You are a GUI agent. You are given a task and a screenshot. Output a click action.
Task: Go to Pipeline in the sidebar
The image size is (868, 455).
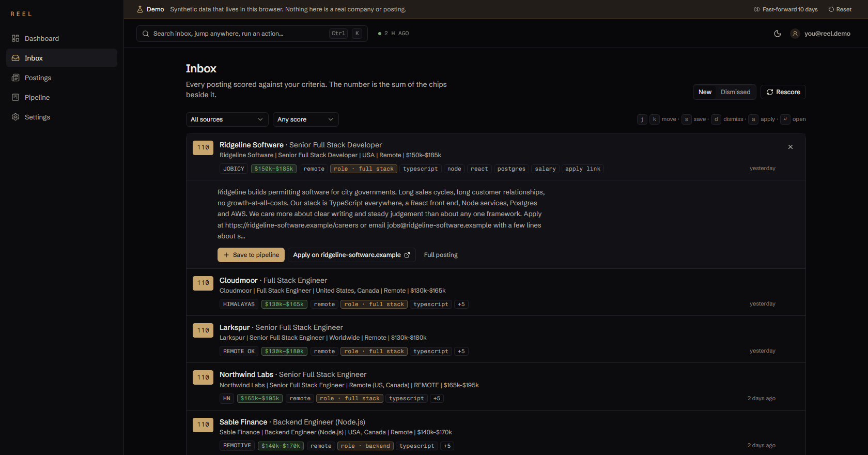click(x=61, y=97)
